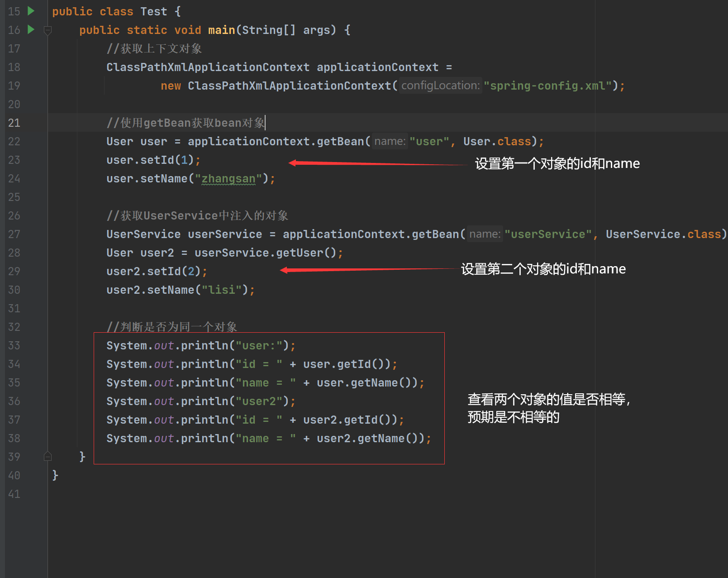Click the name: hint before "userService"
728x578 pixels.
coord(485,234)
